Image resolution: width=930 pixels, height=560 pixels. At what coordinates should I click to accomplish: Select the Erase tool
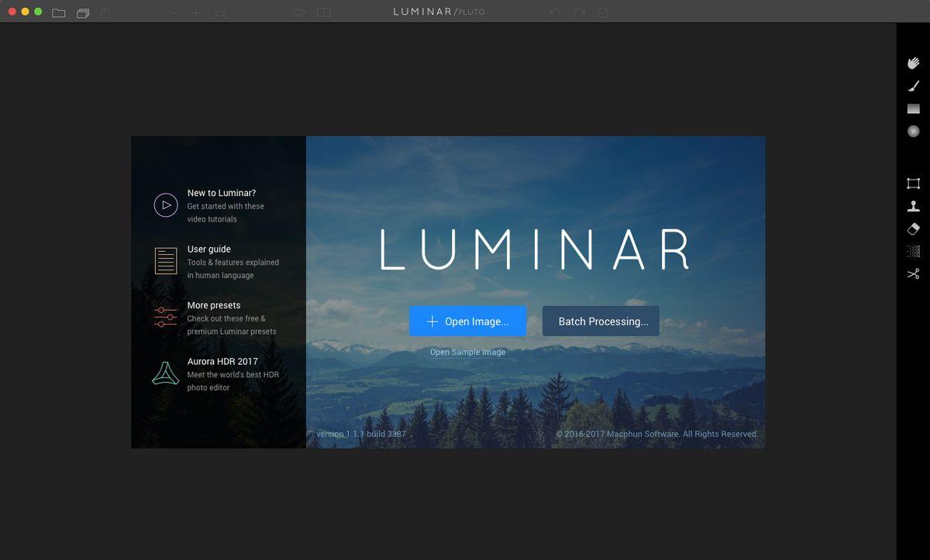point(914,228)
